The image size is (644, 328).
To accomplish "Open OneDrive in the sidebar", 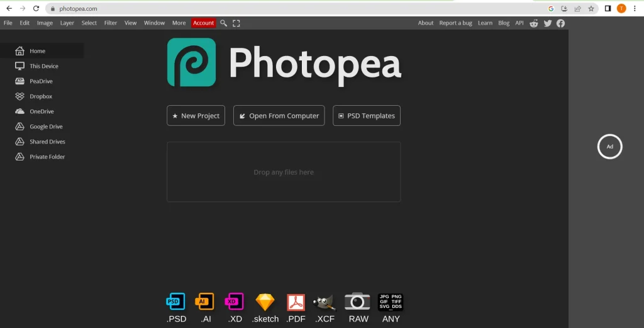I will 42,111.
